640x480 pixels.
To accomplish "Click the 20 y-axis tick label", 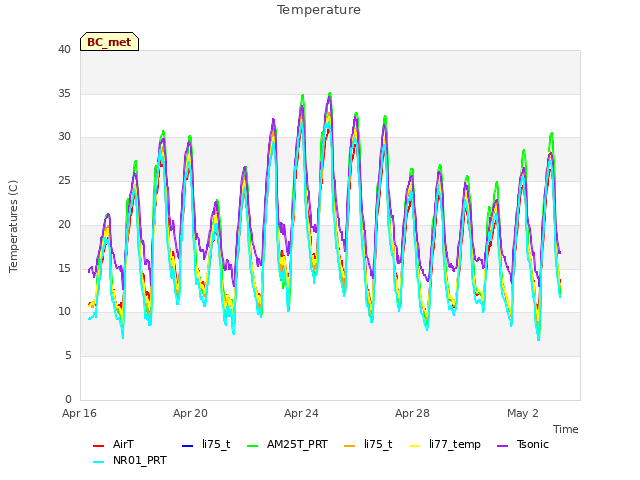I will pos(64,224).
